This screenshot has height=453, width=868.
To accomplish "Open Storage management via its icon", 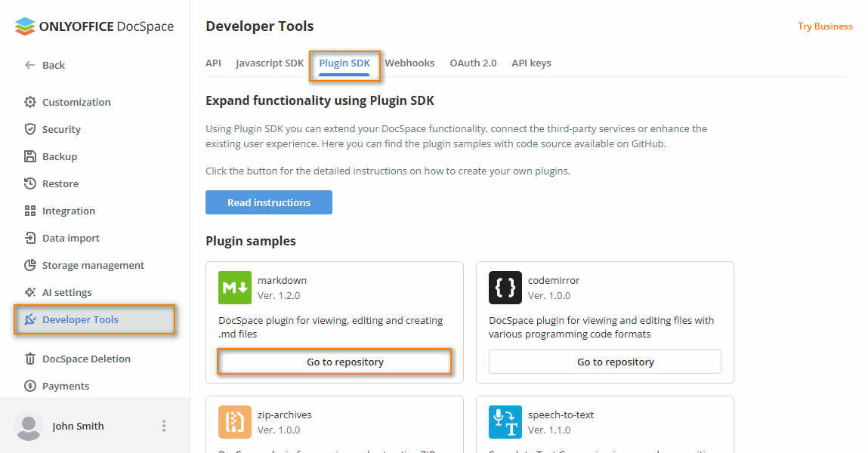I will (29, 265).
